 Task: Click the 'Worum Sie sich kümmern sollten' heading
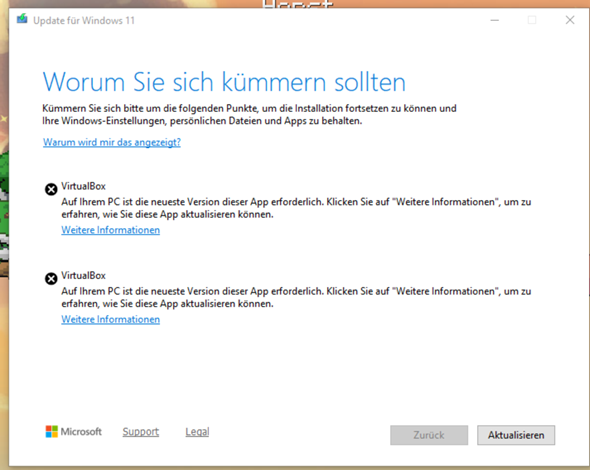tap(224, 82)
